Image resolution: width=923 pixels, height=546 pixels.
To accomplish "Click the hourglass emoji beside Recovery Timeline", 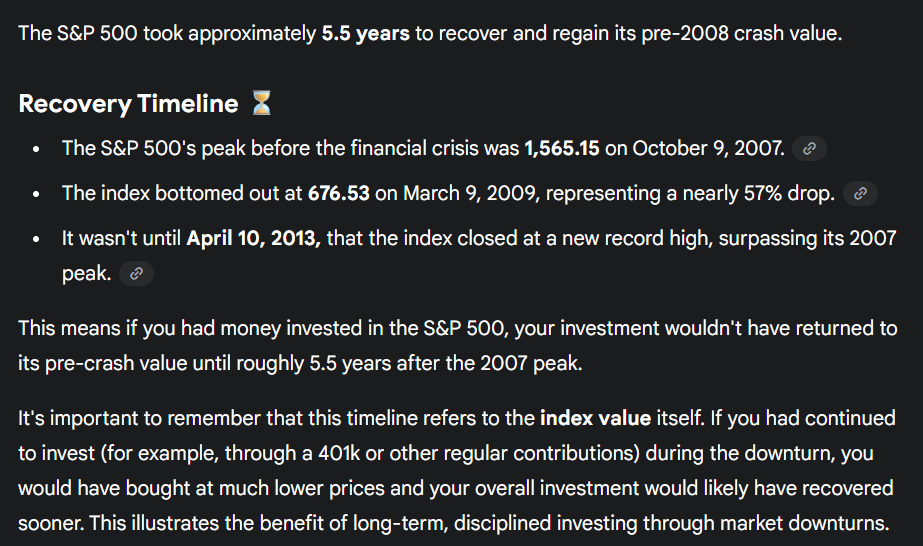I will click(261, 103).
